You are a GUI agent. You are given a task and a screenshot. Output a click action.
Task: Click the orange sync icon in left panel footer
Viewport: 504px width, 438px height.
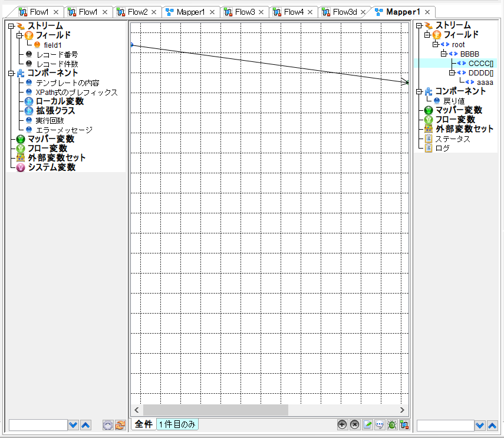tap(120, 425)
